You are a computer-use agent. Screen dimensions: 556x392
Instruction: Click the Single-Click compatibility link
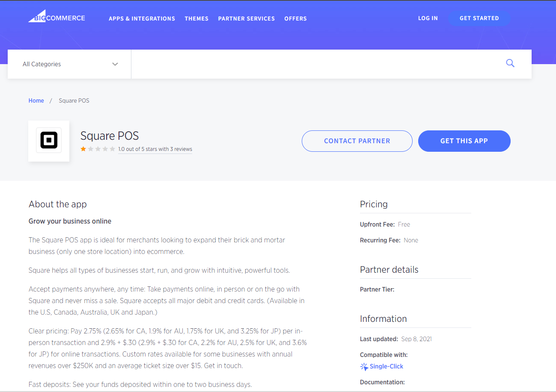[x=386, y=366]
